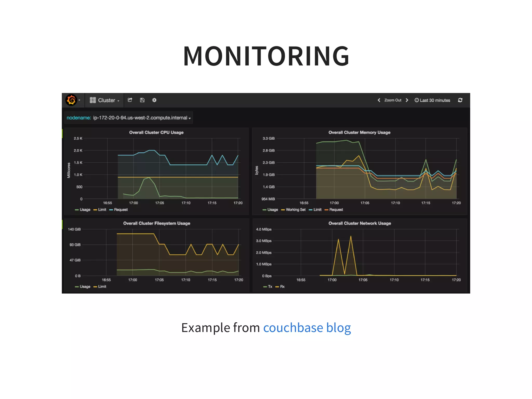Click the 140 GiB label on Filesystem axis

[74, 229]
